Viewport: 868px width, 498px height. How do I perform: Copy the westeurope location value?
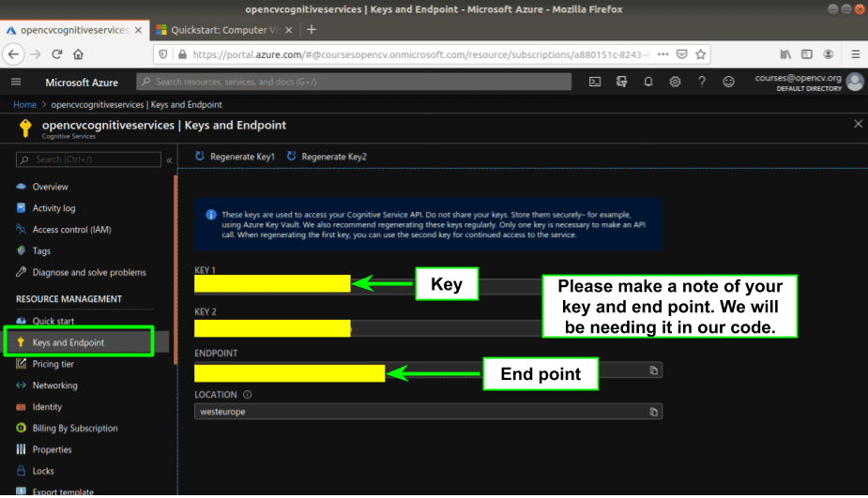coord(653,412)
